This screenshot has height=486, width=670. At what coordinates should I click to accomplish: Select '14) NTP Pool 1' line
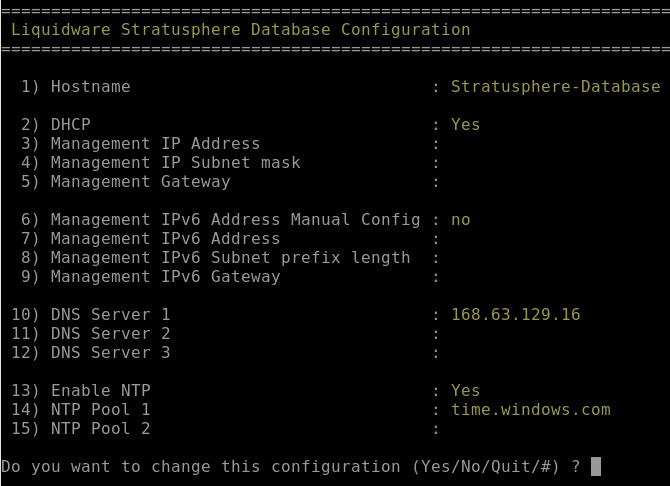coord(81,409)
